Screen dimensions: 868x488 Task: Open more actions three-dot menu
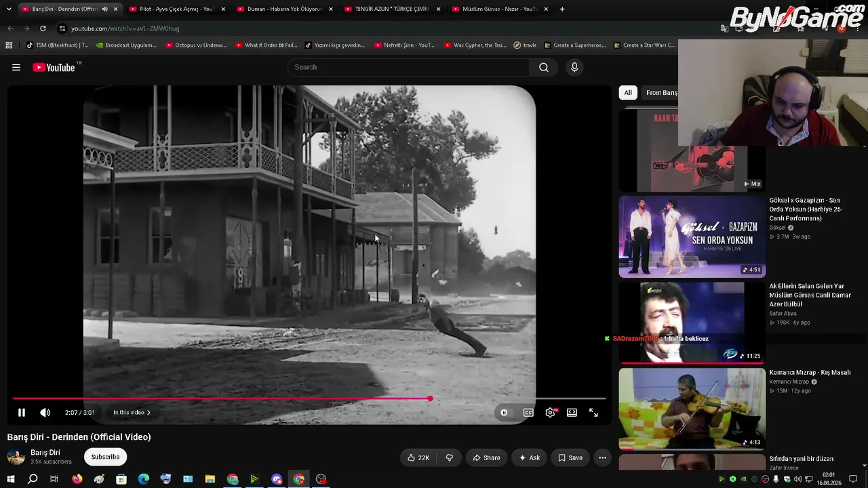click(602, 457)
